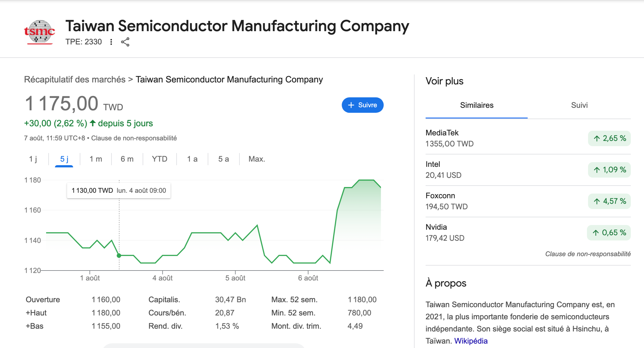The image size is (644, 348).
Task: Click the 1 août axis label
Action: click(90, 278)
